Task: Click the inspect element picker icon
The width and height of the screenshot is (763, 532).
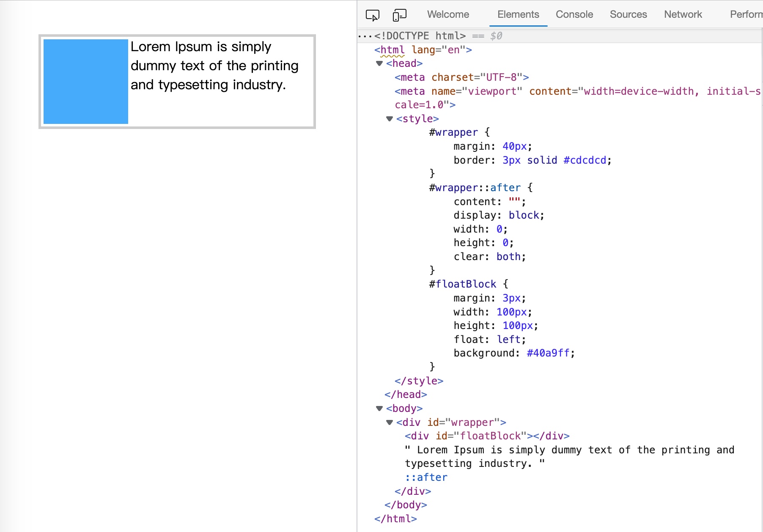Action: (372, 15)
